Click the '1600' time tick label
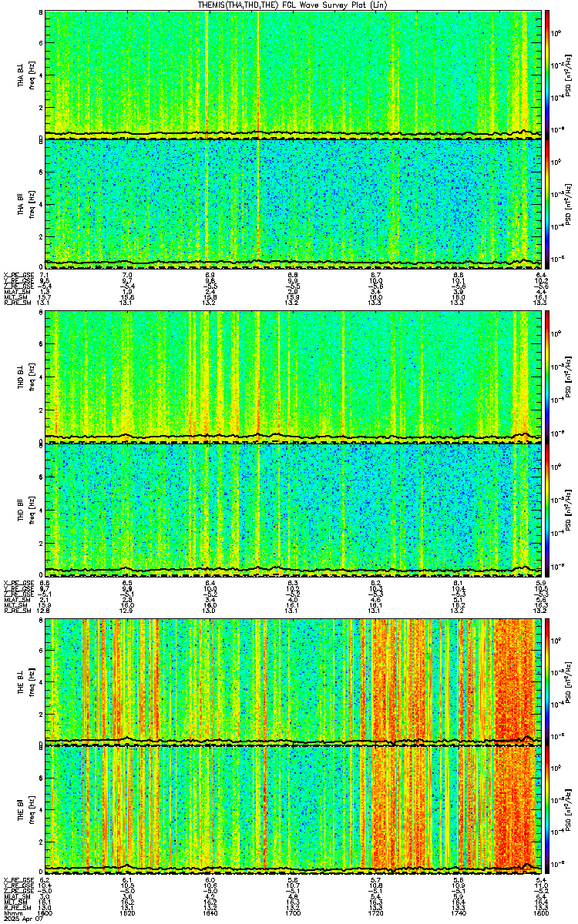The height and width of the screenshot is (924, 578). coord(45,914)
